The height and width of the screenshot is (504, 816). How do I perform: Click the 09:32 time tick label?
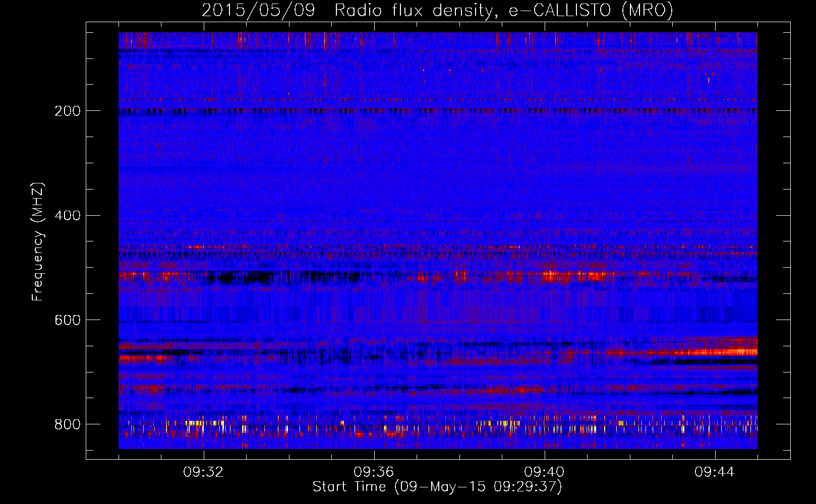[203, 472]
